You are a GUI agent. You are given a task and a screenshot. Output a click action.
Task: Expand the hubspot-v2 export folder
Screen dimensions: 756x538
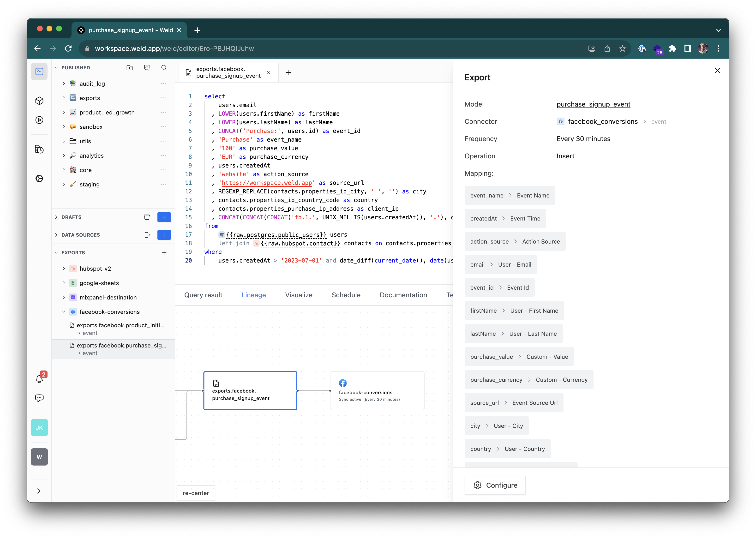pos(64,269)
